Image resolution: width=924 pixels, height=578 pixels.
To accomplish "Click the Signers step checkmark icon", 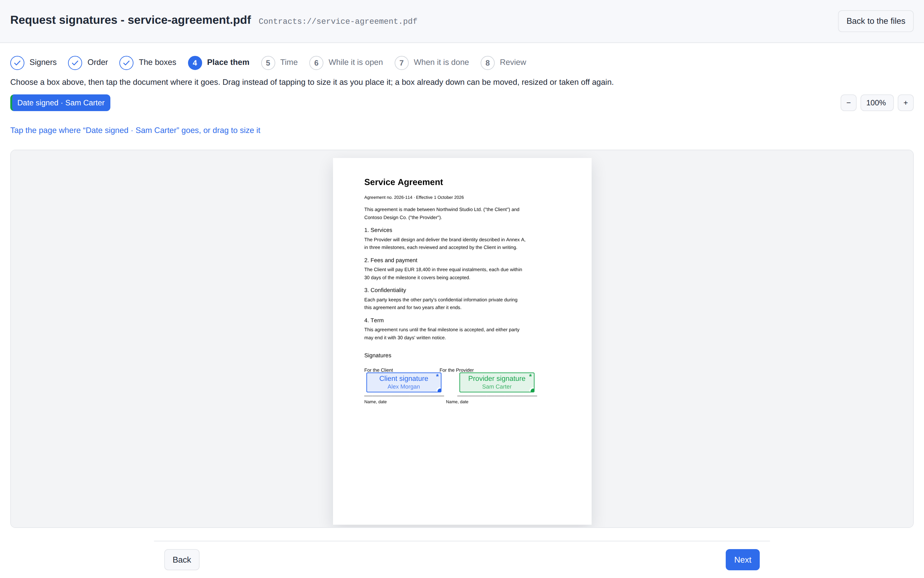I will [x=17, y=63].
